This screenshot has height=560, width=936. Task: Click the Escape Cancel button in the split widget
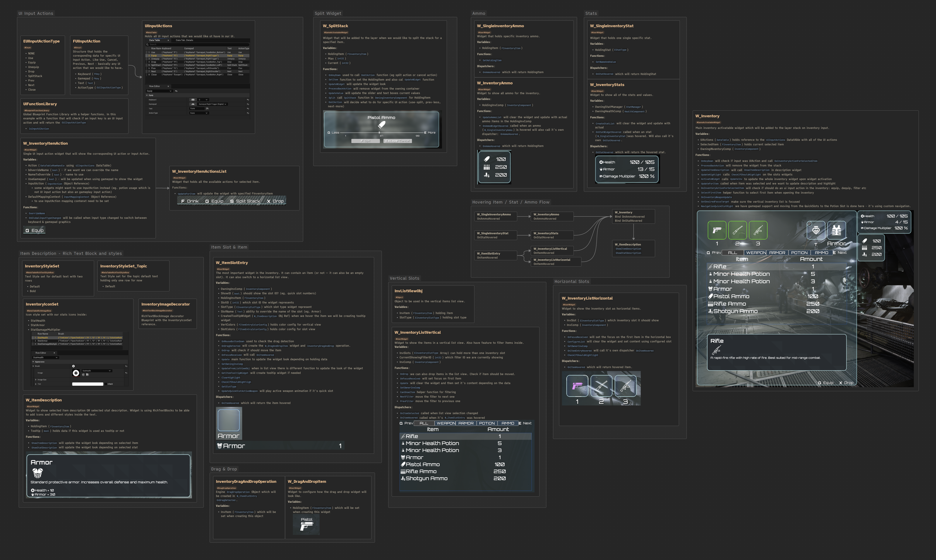coord(398,141)
